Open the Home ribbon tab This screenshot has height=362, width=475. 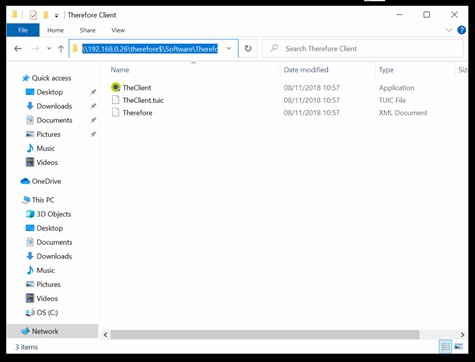coord(55,30)
